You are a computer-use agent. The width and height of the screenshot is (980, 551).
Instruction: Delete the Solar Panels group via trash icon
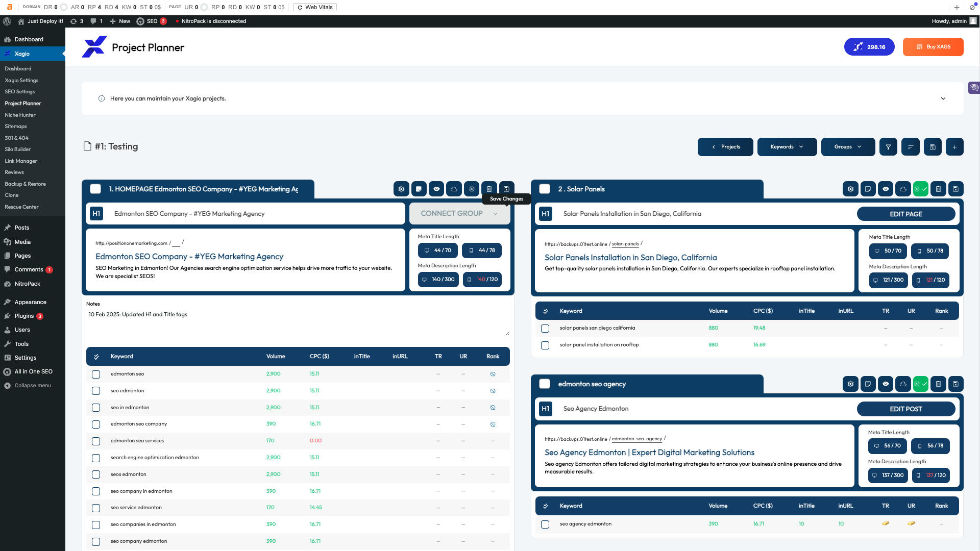click(x=938, y=189)
